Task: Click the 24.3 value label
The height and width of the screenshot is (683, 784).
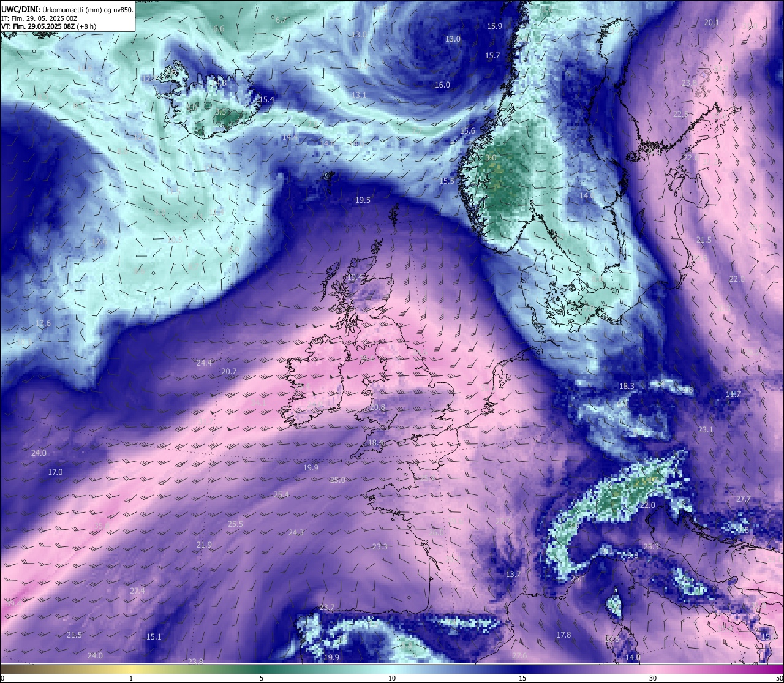Action: coord(296,532)
